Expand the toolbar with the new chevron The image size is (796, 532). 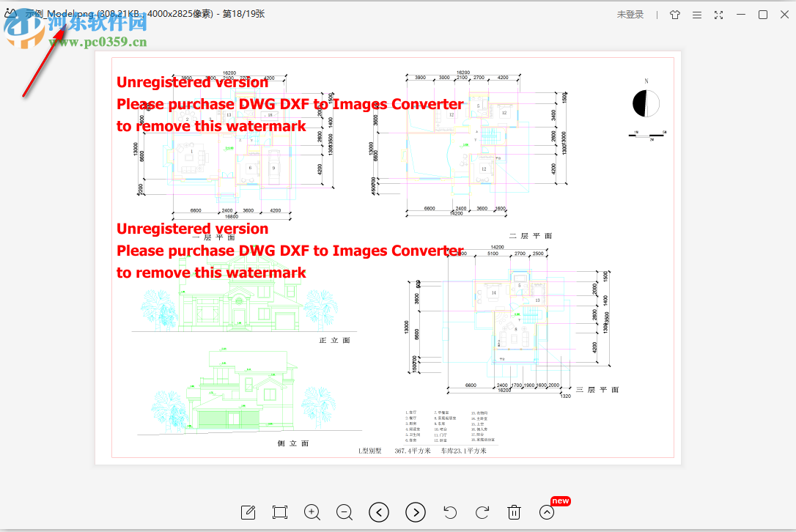tap(546, 512)
